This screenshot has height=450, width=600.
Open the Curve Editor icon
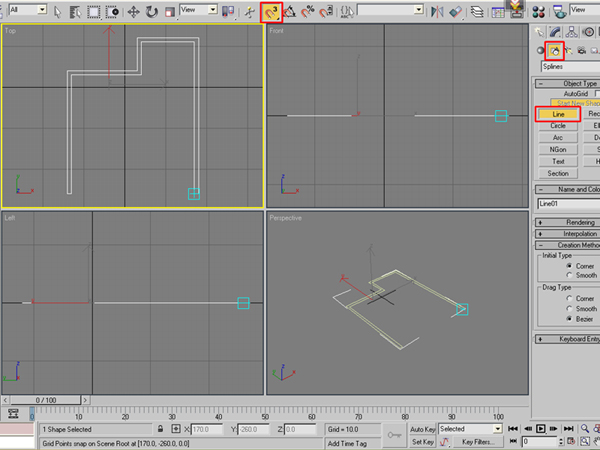click(x=498, y=12)
